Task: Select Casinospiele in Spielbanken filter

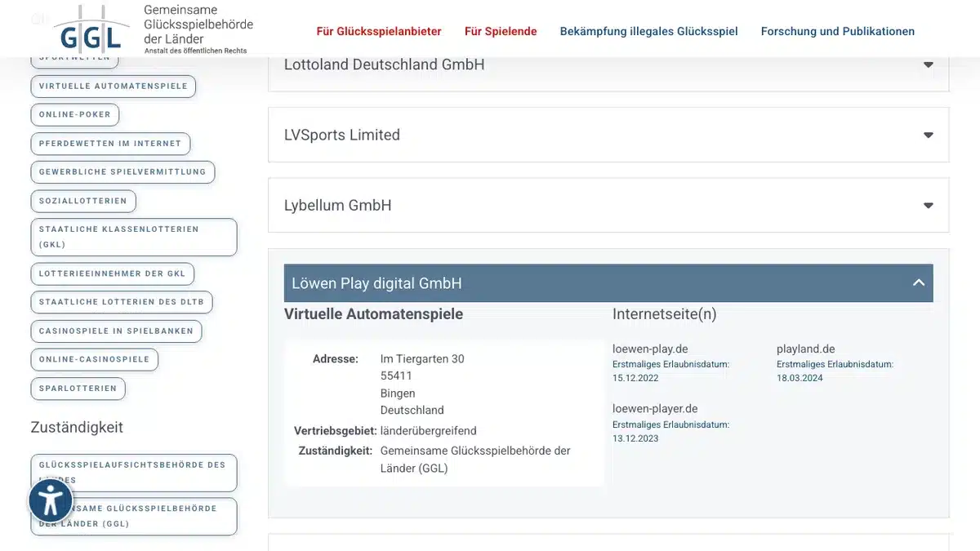Action: pos(116,331)
